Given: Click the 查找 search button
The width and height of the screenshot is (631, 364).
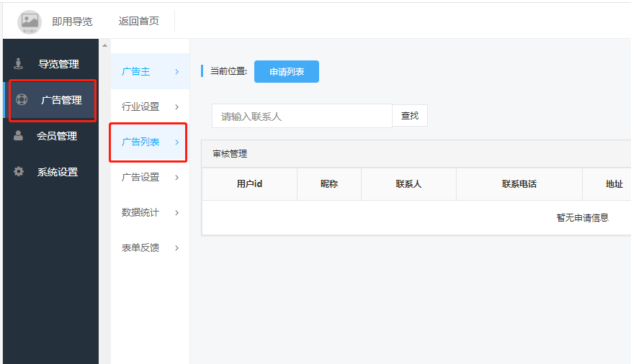Looking at the screenshot, I should pyautogui.click(x=410, y=116).
